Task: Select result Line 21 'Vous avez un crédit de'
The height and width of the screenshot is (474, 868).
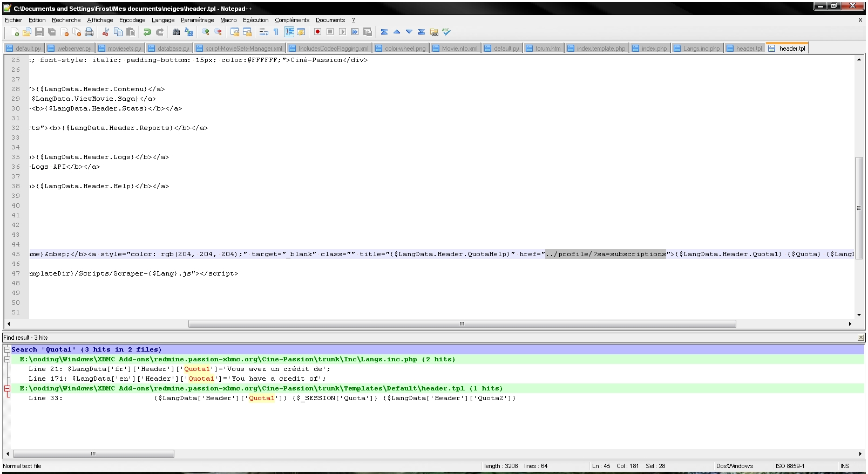Action: (x=179, y=369)
